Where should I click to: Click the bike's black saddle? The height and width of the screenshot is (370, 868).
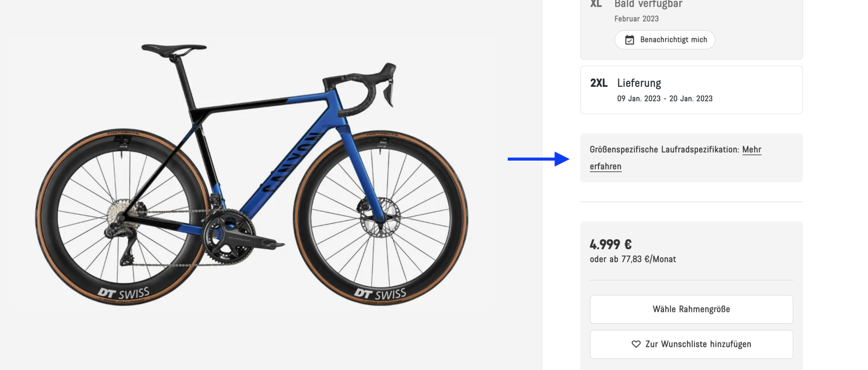coord(173,48)
